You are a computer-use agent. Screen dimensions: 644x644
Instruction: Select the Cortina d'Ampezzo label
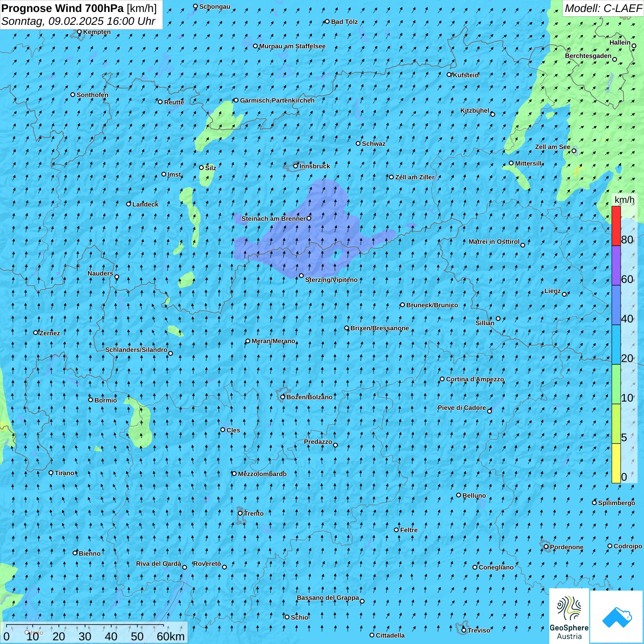(475, 379)
